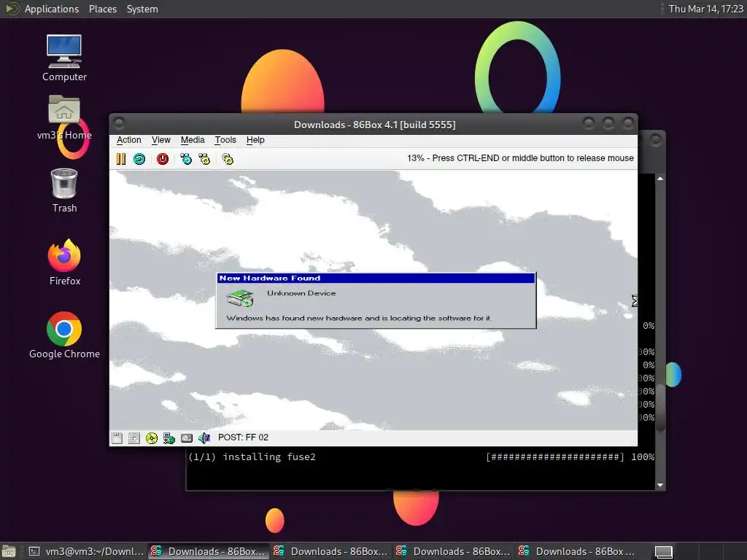This screenshot has height=560, width=747.
Task: Click the teal hard reset icon
Action: click(139, 159)
